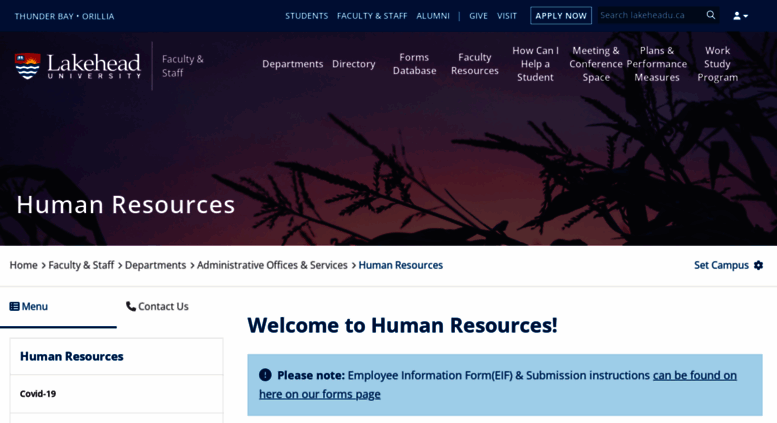This screenshot has width=777, height=423.
Task: Click the Set Campus gear icon
Action: 758,265
